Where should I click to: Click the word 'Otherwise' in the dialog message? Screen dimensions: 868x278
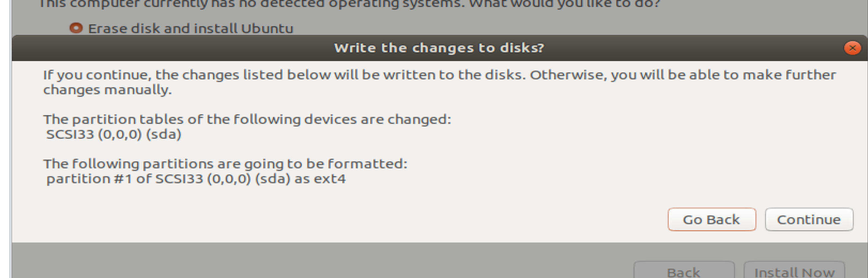568,75
